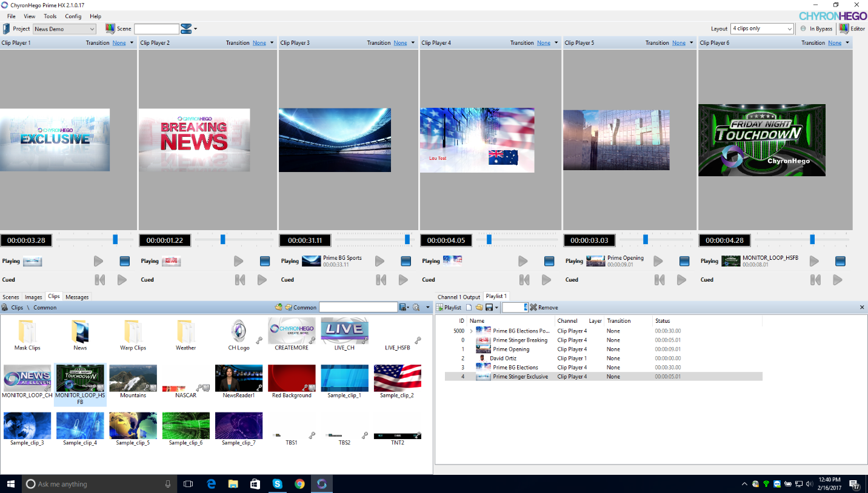Click the save playlist floppy disk icon

coord(489,308)
